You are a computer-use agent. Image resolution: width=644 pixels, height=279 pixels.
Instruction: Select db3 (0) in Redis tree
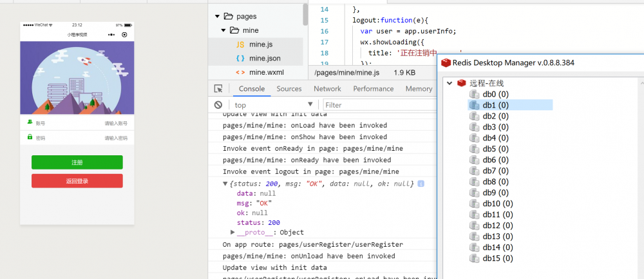click(x=495, y=127)
